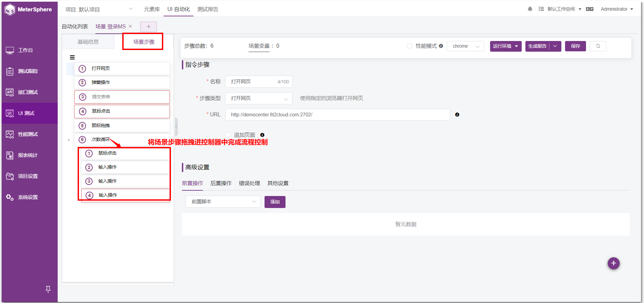Click the MeterSphere logo

[x=28, y=9]
